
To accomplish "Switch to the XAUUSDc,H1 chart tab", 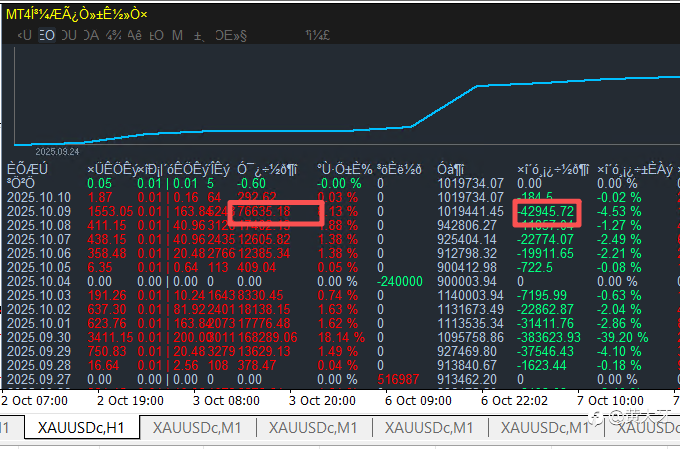I will click(82, 428).
